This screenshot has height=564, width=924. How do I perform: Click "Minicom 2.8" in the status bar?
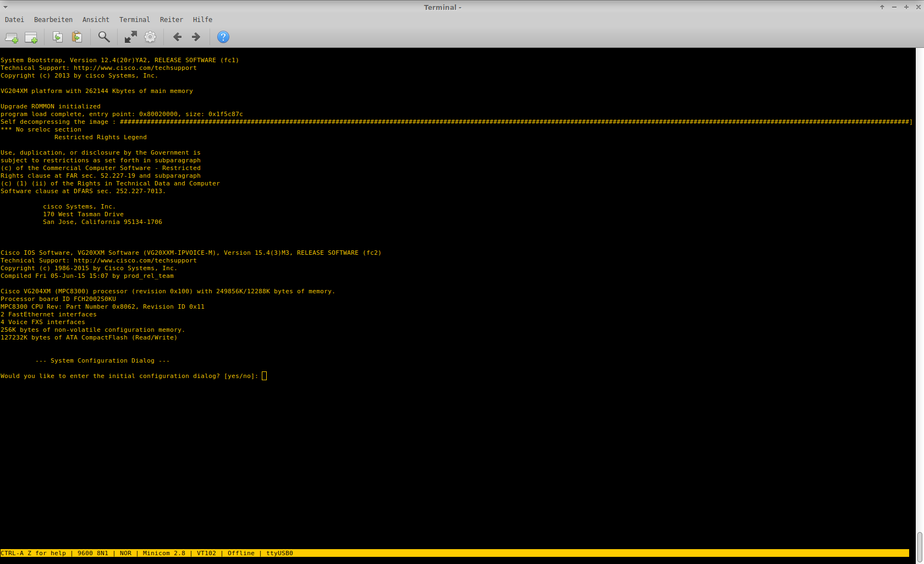pyautogui.click(x=164, y=554)
